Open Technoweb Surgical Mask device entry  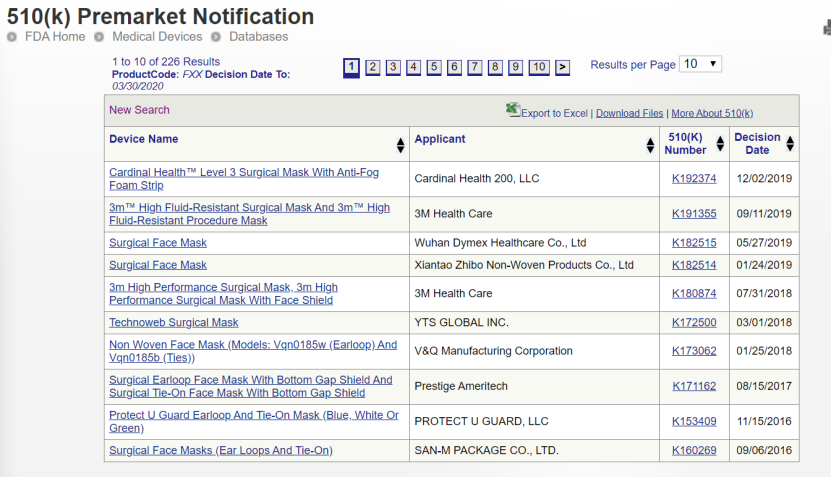173,322
